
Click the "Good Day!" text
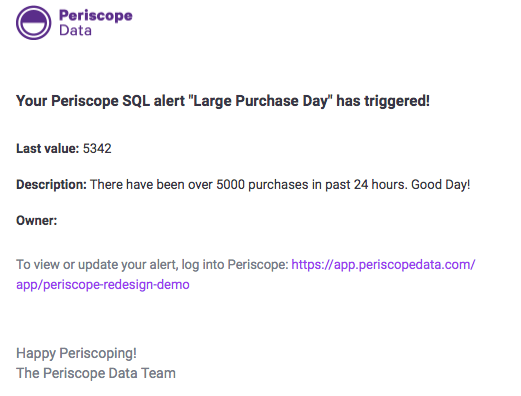click(441, 184)
